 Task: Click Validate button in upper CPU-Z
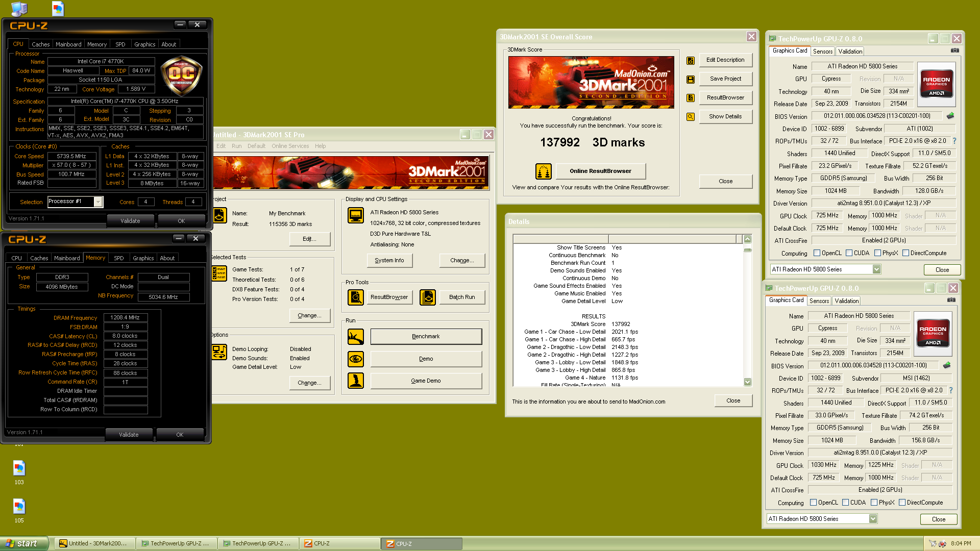coord(130,221)
